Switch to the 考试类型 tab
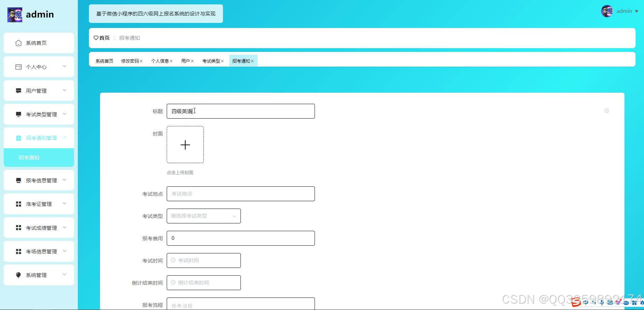 coord(211,61)
